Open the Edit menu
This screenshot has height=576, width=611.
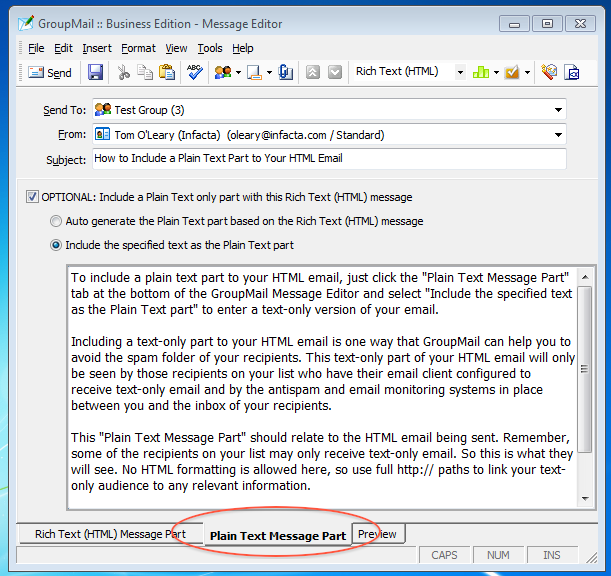(x=63, y=48)
